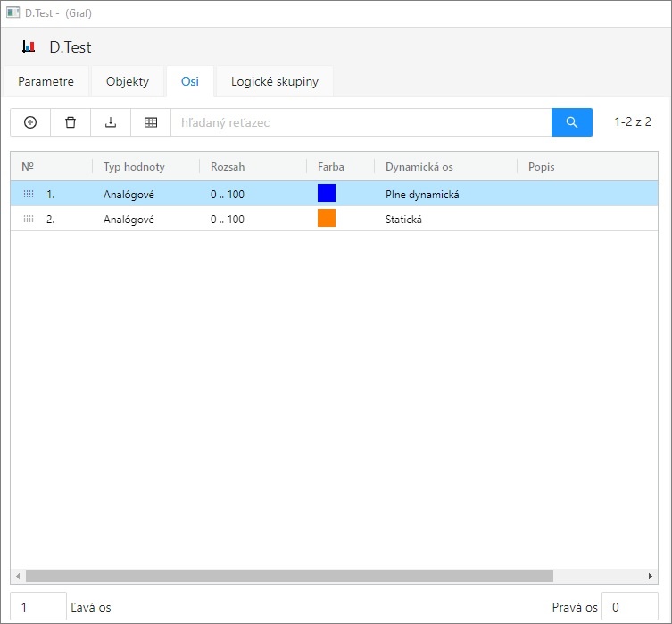Open the Objekty tab
The height and width of the screenshot is (624, 672).
click(128, 82)
